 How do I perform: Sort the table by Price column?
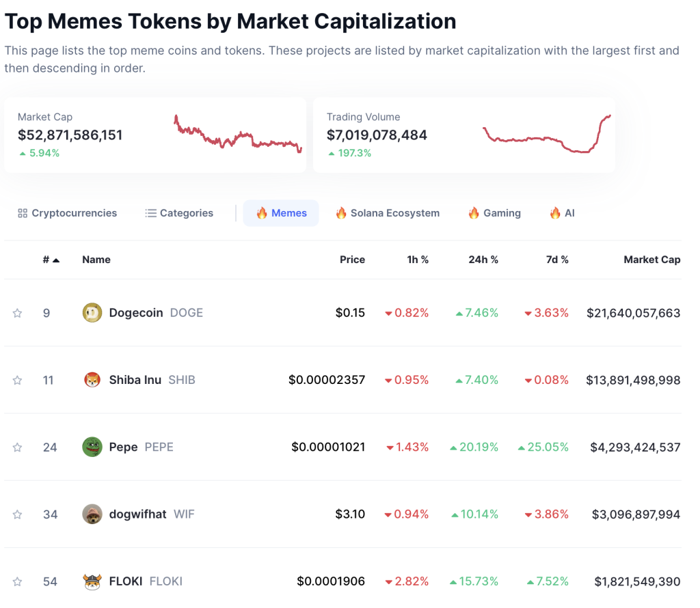tap(352, 260)
